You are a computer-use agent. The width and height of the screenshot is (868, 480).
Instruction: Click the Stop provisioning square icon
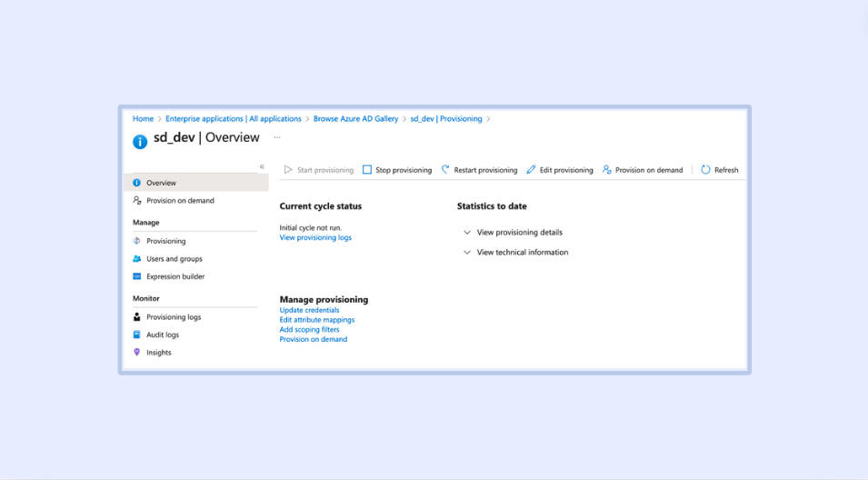coord(367,169)
